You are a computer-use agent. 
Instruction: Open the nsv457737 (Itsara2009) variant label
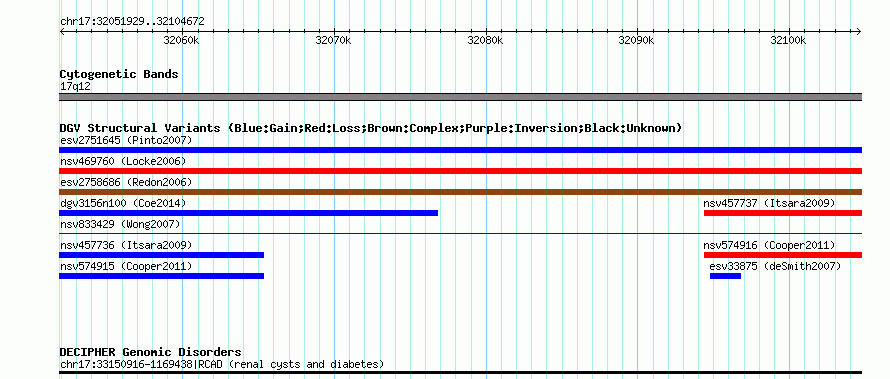point(769,203)
